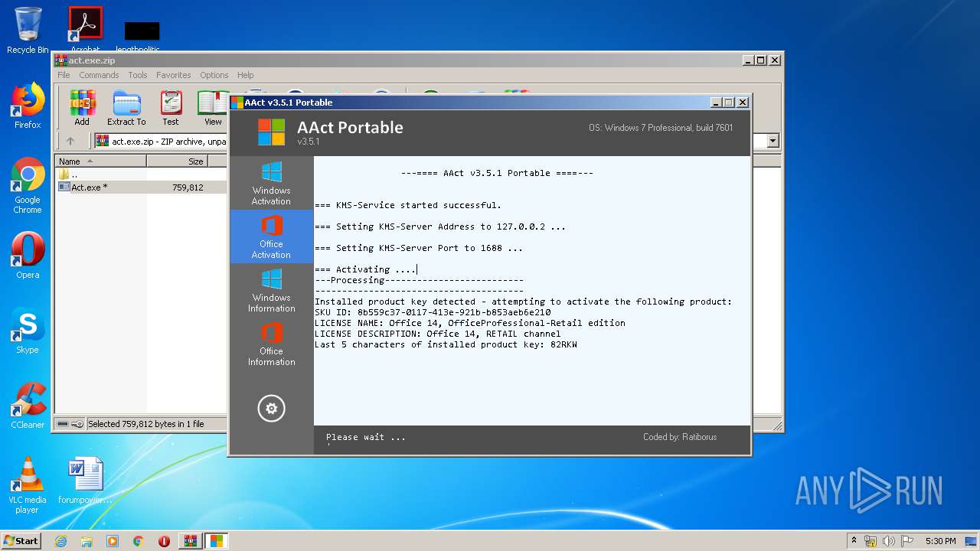Switch to WinRAR taskbar button
The image size is (980, 551).
pyautogui.click(x=191, y=541)
